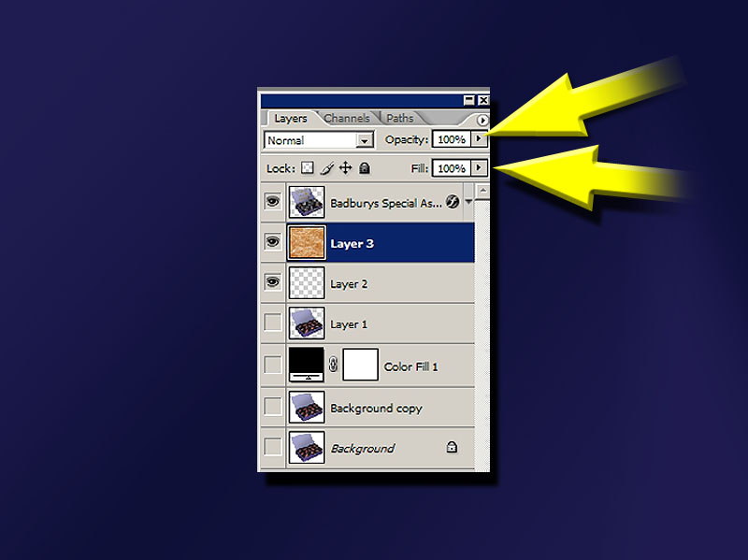Open the Opacity slider arrow
Viewport: 748px width, 560px height.
(x=479, y=139)
